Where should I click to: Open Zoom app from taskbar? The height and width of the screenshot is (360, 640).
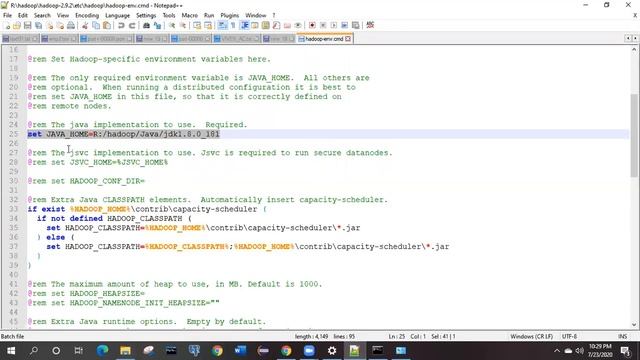tap(309, 351)
